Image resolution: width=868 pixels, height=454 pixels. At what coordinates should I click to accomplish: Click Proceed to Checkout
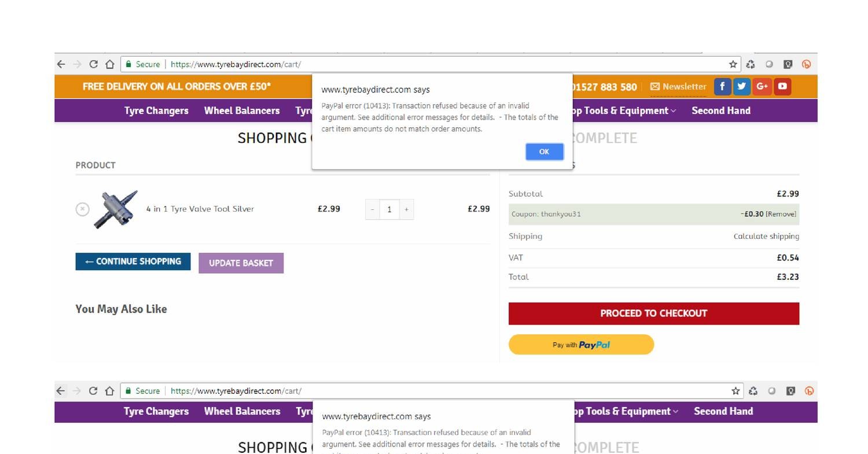[653, 313]
